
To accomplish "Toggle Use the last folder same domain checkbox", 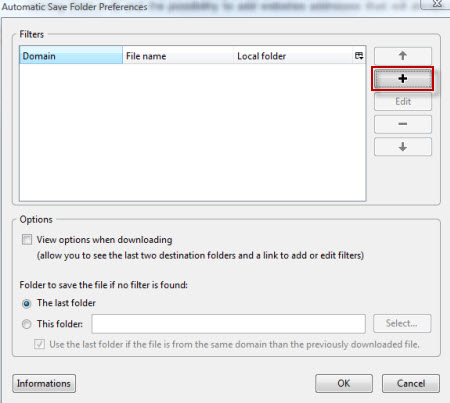I will point(39,344).
